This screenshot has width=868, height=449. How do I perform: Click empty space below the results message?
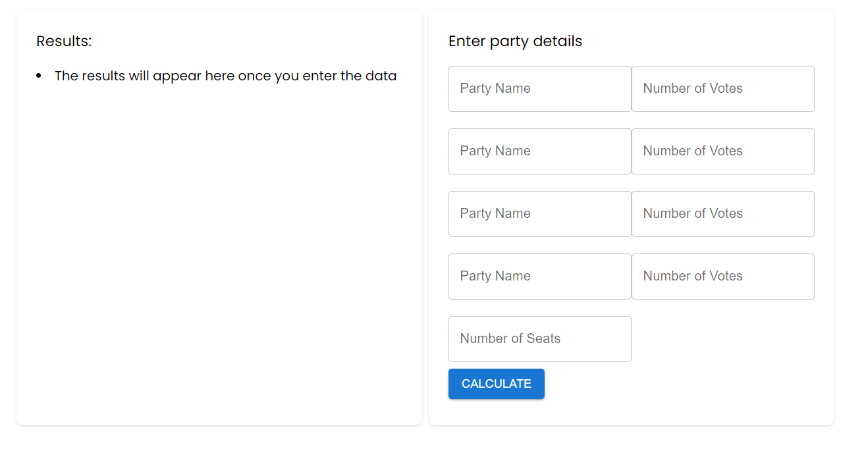[x=217, y=250]
